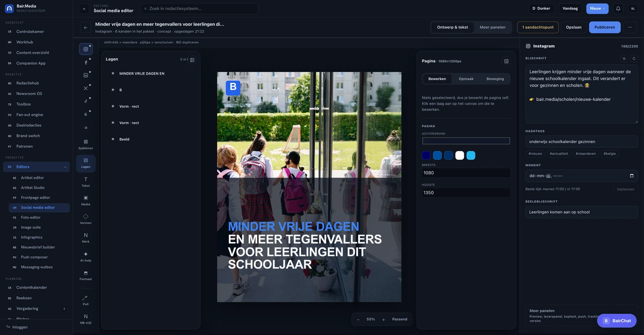Open Contentkalender in sidebar
The width and height of the screenshot is (644, 335).
click(x=36, y=288)
